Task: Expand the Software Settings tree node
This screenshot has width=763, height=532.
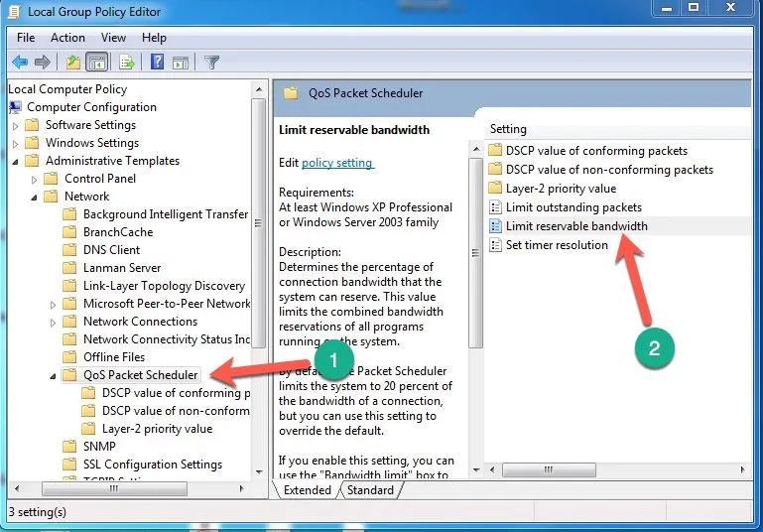Action: coord(15,126)
